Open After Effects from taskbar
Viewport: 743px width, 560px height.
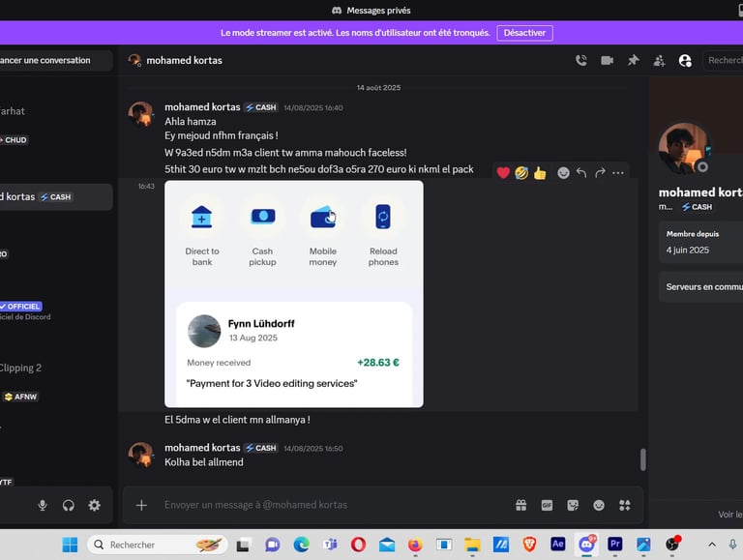point(557,544)
